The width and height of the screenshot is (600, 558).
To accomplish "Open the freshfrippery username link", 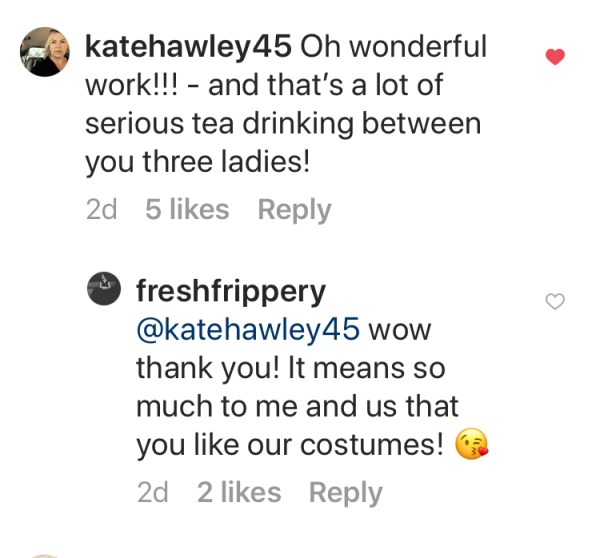I will 231,291.
